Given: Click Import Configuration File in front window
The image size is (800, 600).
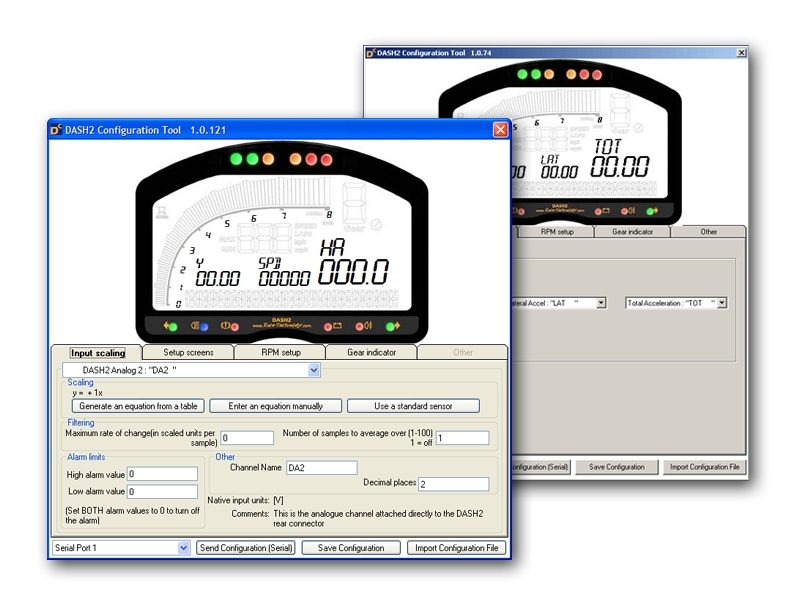Looking at the screenshot, I should pyautogui.click(x=457, y=548).
